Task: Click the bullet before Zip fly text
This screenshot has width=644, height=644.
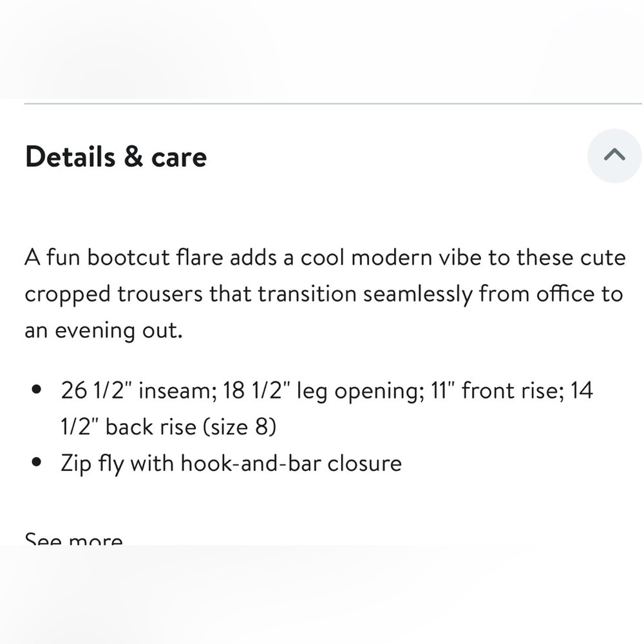Action: pyautogui.click(x=37, y=462)
